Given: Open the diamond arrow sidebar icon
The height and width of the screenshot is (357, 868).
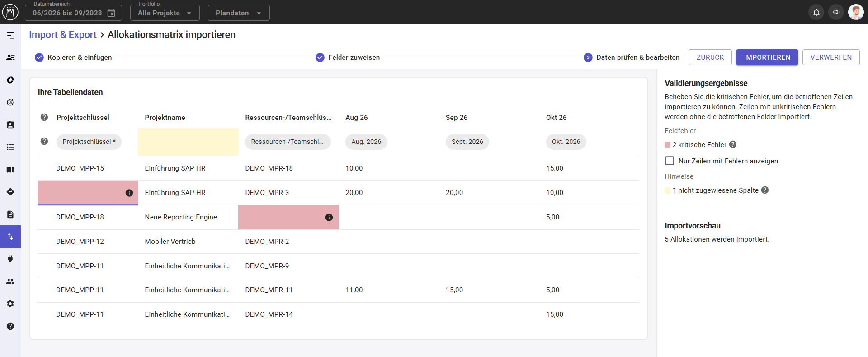Looking at the screenshot, I should coord(10,192).
